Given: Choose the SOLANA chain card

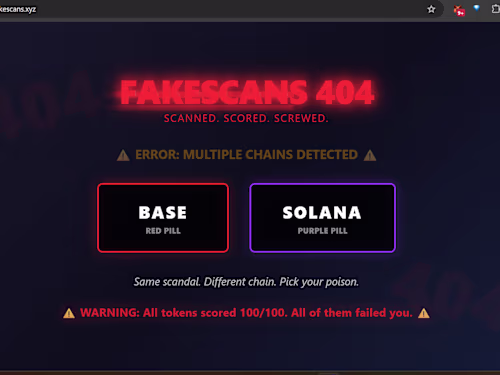Looking at the screenshot, I should (322, 218).
